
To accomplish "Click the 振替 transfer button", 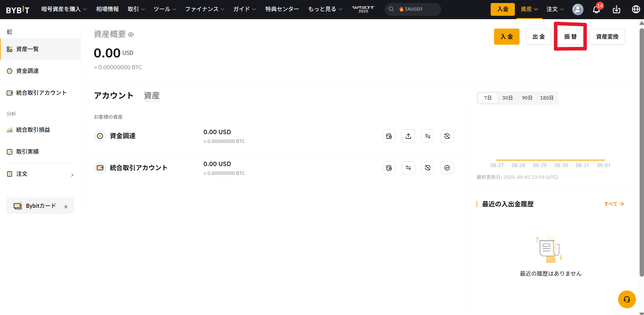I will pos(570,37).
